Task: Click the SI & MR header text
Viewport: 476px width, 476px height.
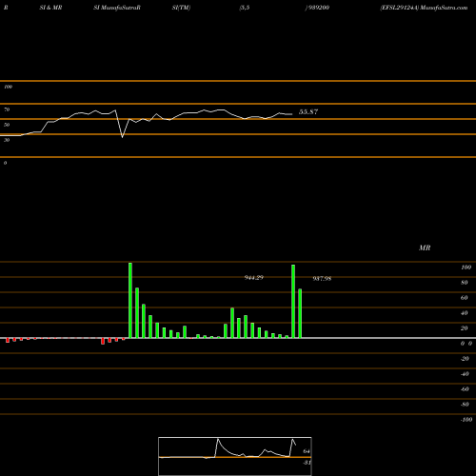Action: [50, 8]
